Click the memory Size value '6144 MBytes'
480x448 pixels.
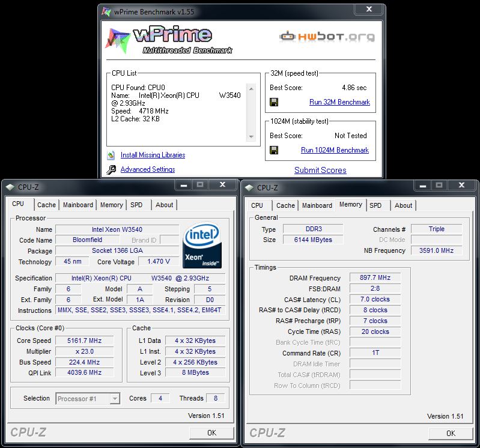[x=314, y=240]
